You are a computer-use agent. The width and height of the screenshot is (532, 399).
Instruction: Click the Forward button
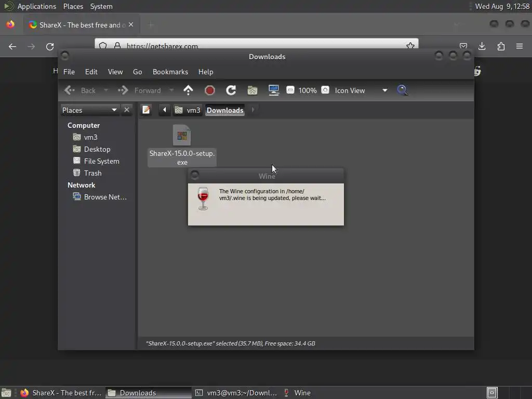139,90
